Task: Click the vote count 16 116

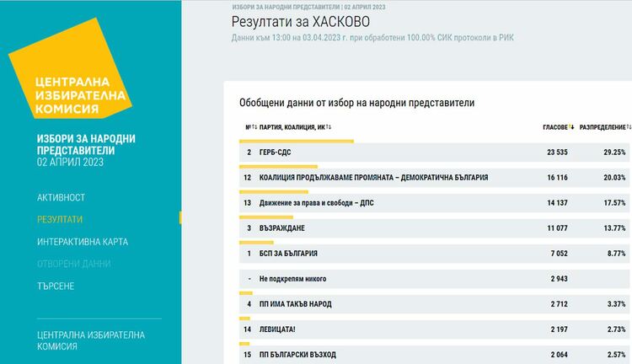Action: [x=557, y=177]
